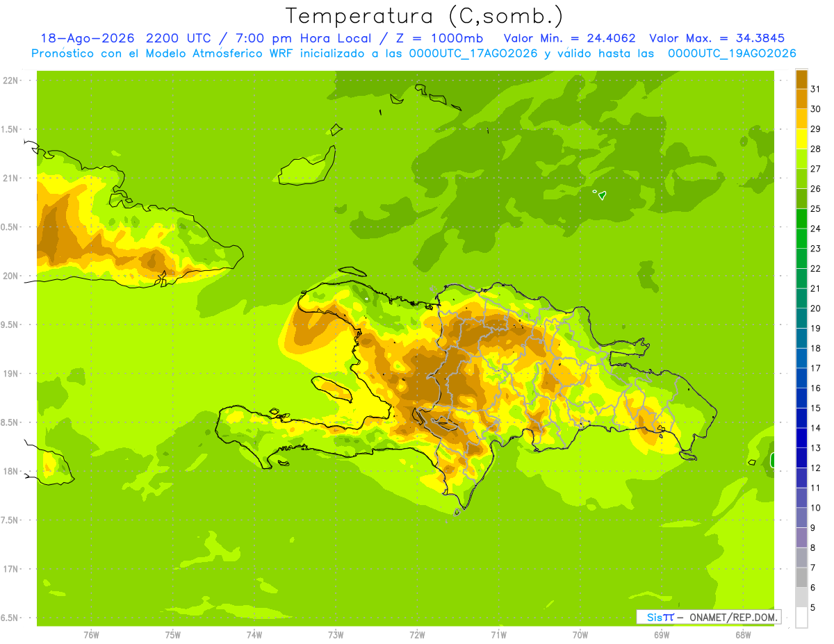The width and height of the screenshot is (834, 644).
Task: Click the '22N' latitude label
Action: [x=10, y=81]
